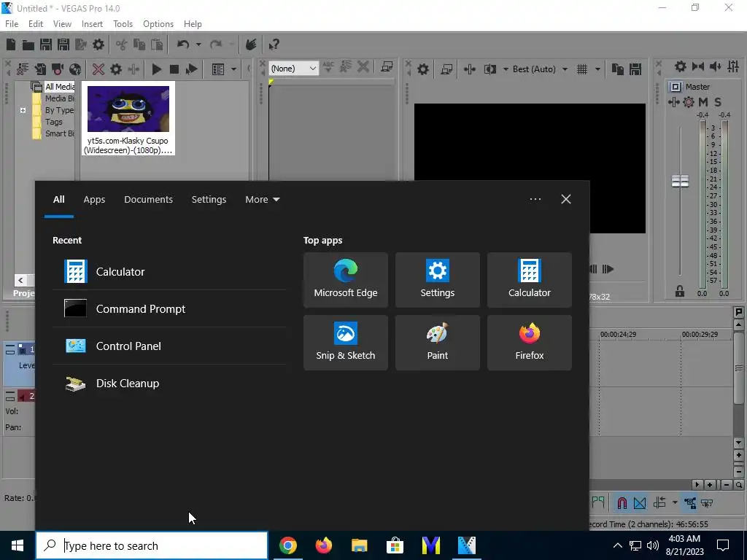Toggle the Master fader lock icon
This screenshot has height=560, width=747.
680,292
